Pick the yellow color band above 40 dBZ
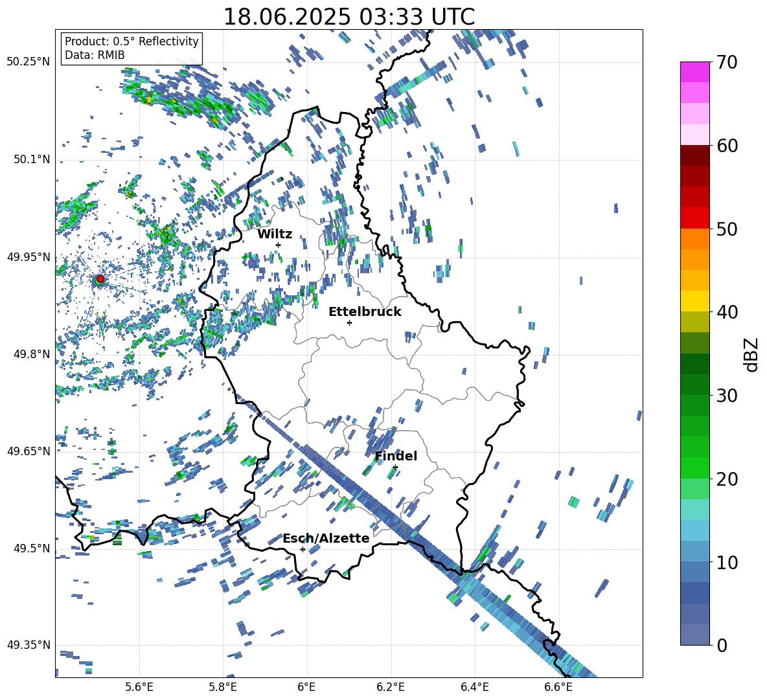The image size is (767, 700). tap(694, 301)
